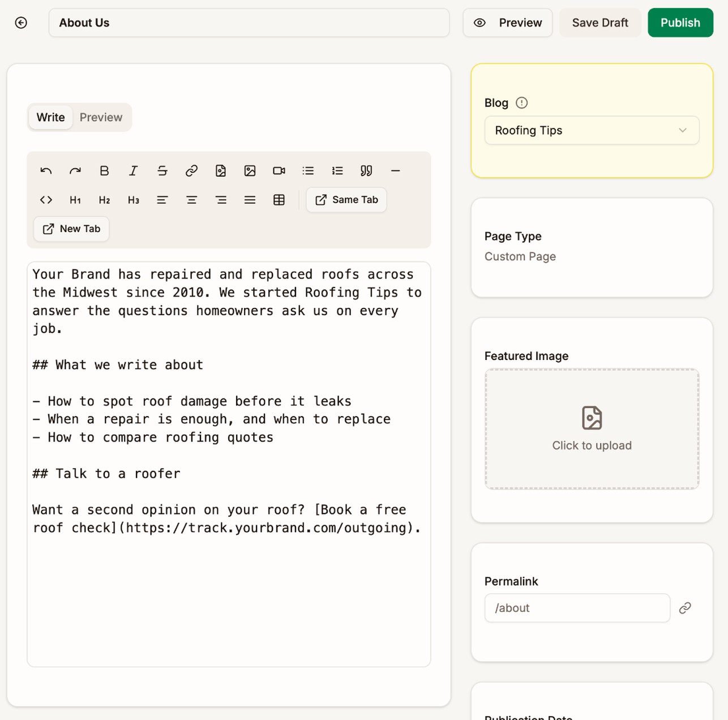
Task: Apply strikethrough formatting
Action: [162, 171]
